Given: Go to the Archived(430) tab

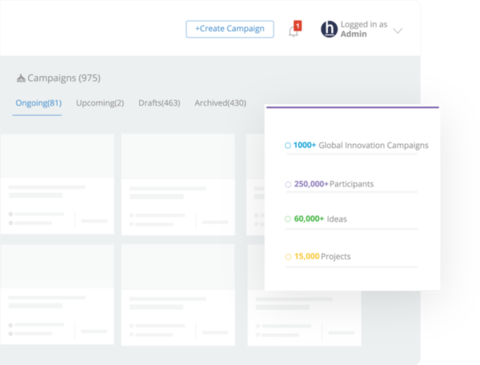Looking at the screenshot, I should point(220,103).
